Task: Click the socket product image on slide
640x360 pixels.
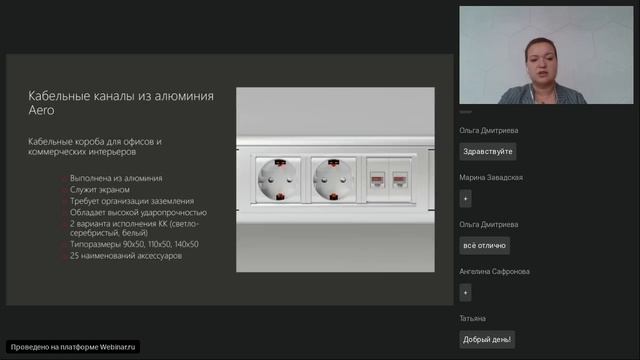Action: tap(335, 180)
